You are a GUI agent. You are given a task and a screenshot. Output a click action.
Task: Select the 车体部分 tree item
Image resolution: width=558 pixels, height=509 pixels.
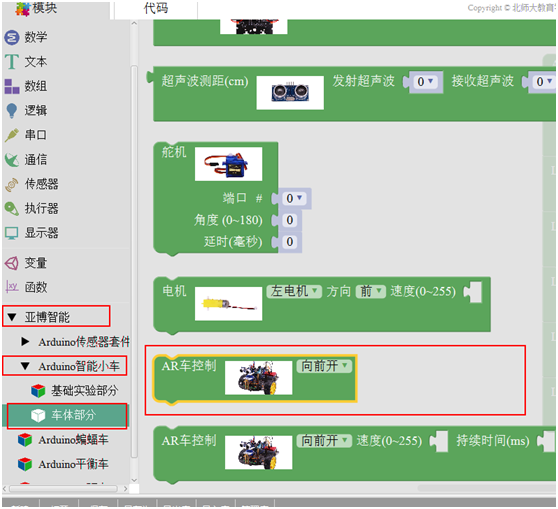(67, 415)
